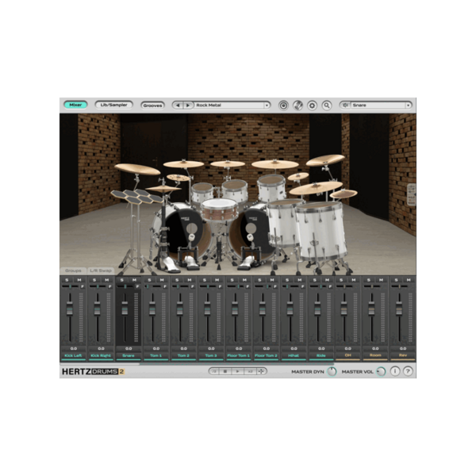The width and height of the screenshot is (476, 476).
Task: Solo the Snare channel
Action: [x=122, y=280]
